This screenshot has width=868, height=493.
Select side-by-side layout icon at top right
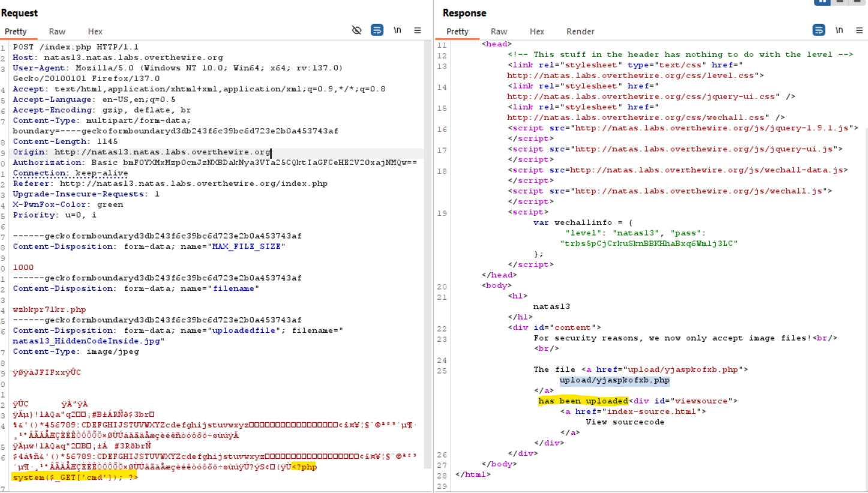click(822, 2)
